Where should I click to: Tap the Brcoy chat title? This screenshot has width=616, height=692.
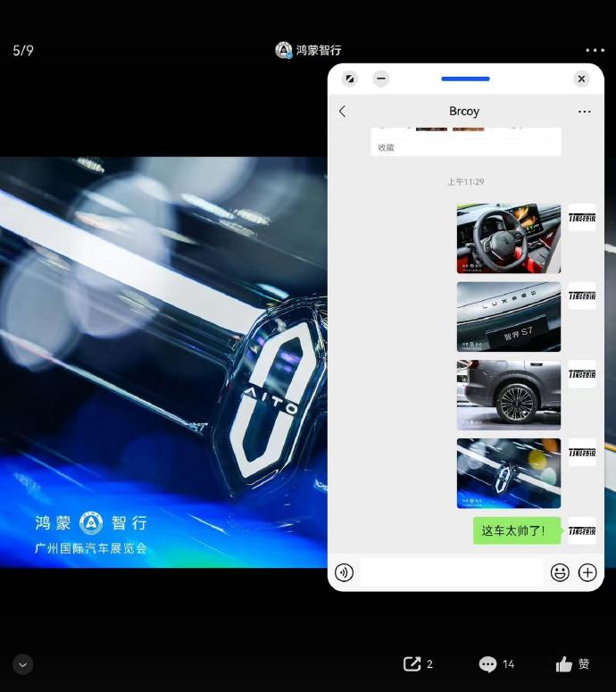click(x=464, y=112)
